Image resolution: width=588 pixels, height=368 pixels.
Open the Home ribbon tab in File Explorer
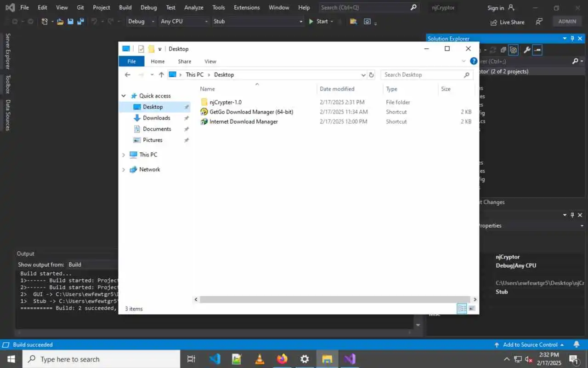pos(158,61)
